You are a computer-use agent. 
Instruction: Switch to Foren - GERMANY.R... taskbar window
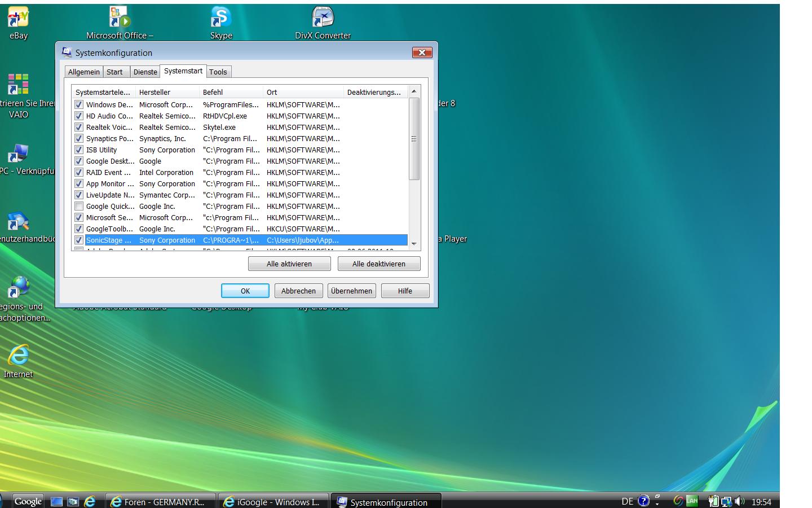point(161,501)
